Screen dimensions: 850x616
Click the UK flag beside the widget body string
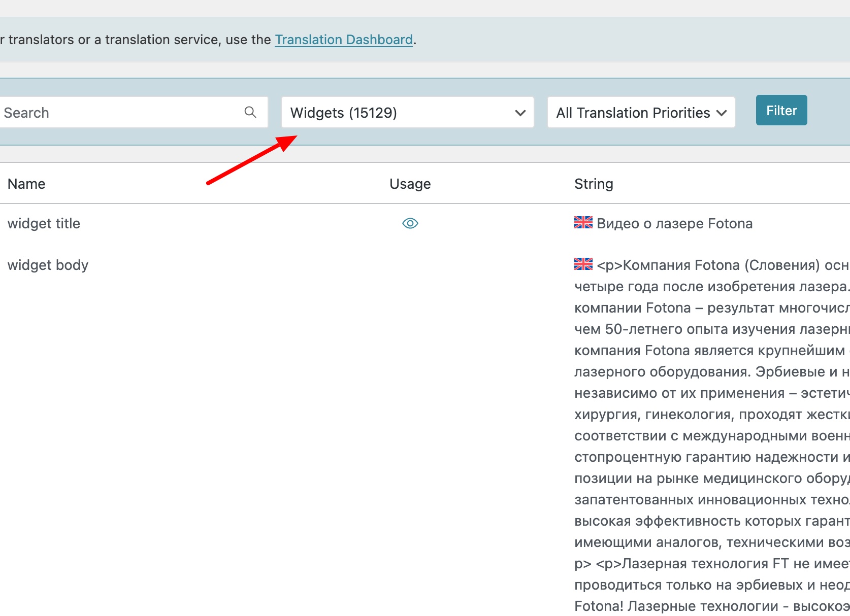[x=583, y=264]
